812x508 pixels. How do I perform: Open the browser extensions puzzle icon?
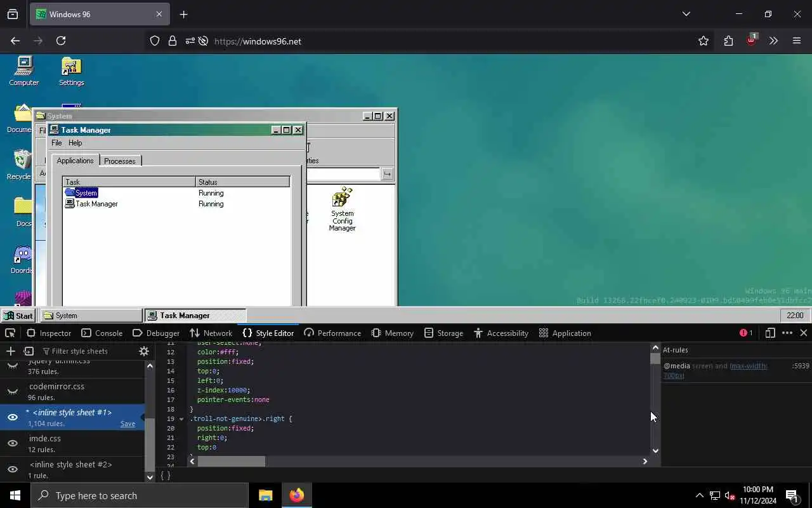pyautogui.click(x=728, y=41)
